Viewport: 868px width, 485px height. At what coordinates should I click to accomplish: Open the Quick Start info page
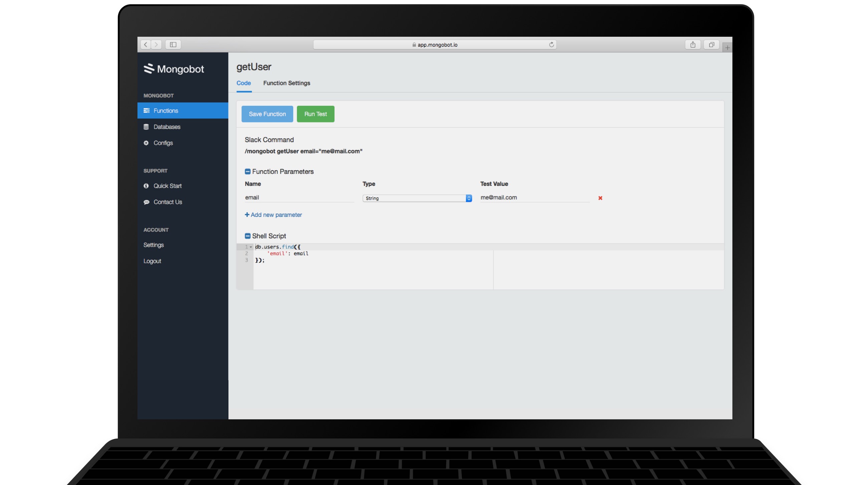(x=167, y=186)
